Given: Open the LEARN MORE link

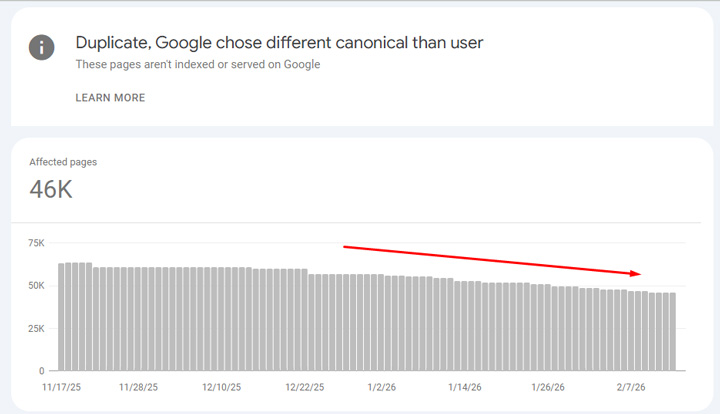Looking at the screenshot, I should pyautogui.click(x=110, y=98).
